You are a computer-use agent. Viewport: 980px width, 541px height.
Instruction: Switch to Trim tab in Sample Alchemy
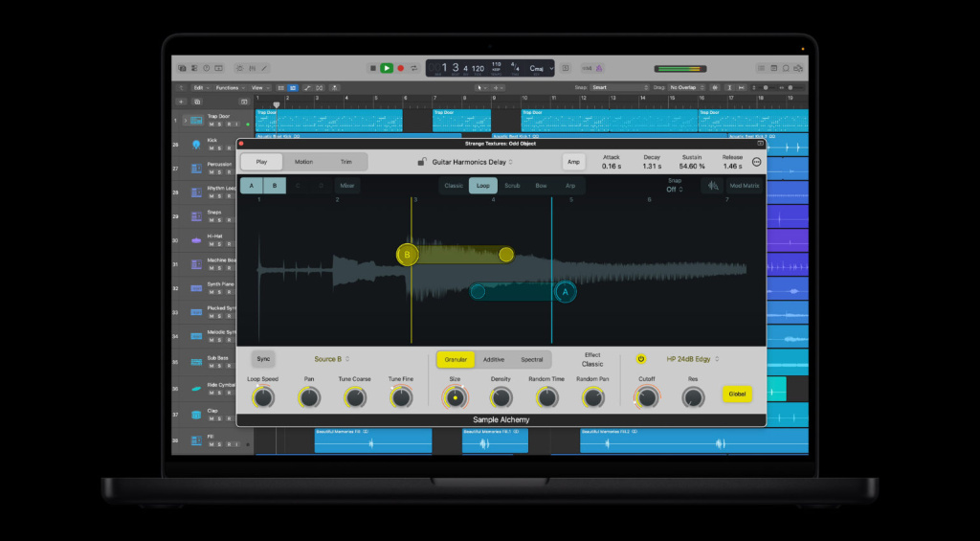345,162
